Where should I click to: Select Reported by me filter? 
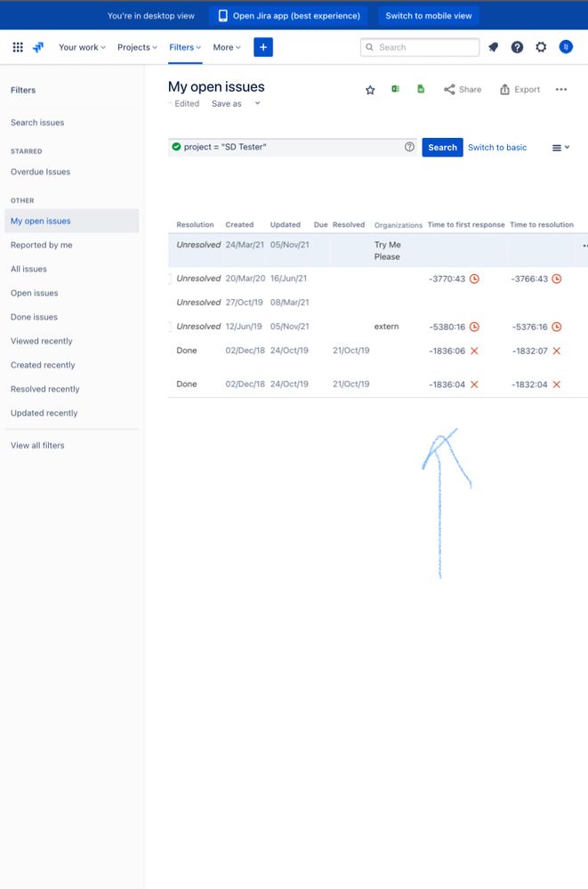[x=42, y=245]
